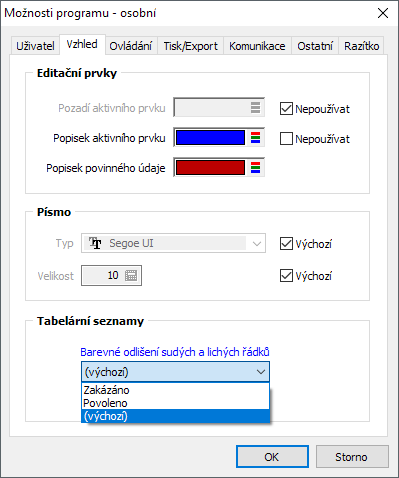
Task: Confirm settings with the OK button
Action: 272,457
